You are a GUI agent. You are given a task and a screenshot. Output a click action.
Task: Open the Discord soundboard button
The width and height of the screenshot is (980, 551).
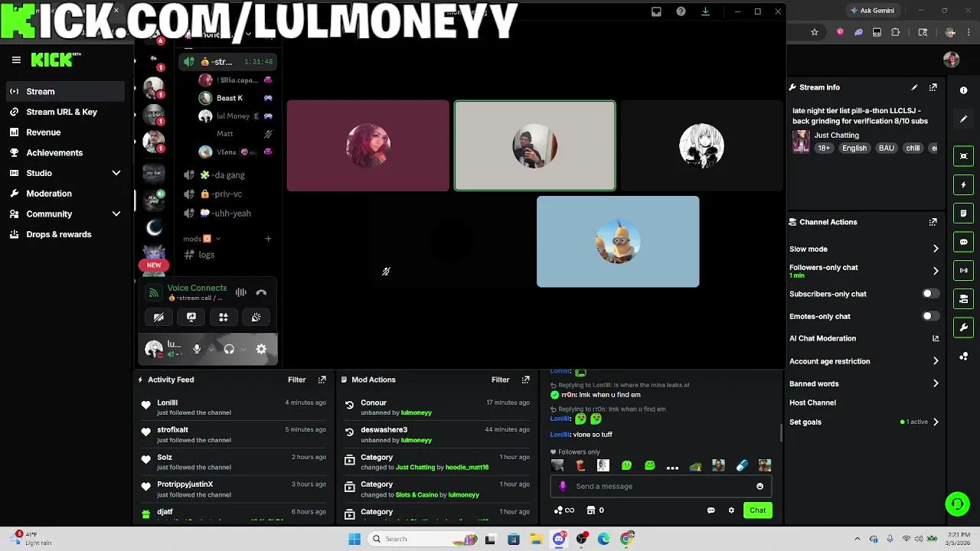(x=256, y=317)
